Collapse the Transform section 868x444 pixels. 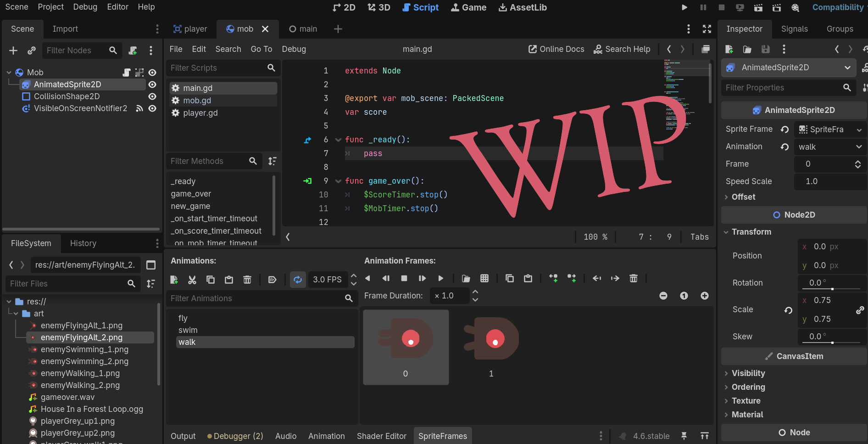(x=751, y=232)
